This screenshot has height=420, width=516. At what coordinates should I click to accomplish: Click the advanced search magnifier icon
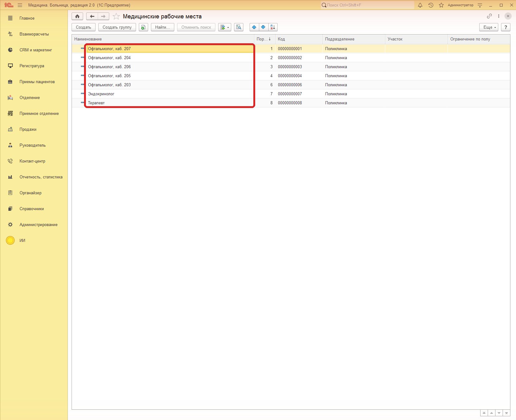[x=239, y=27]
